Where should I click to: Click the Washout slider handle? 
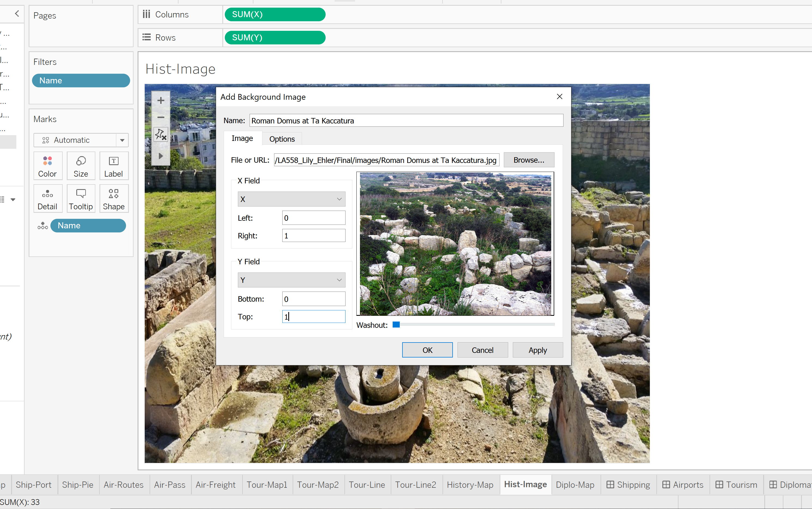click(396, 325)
